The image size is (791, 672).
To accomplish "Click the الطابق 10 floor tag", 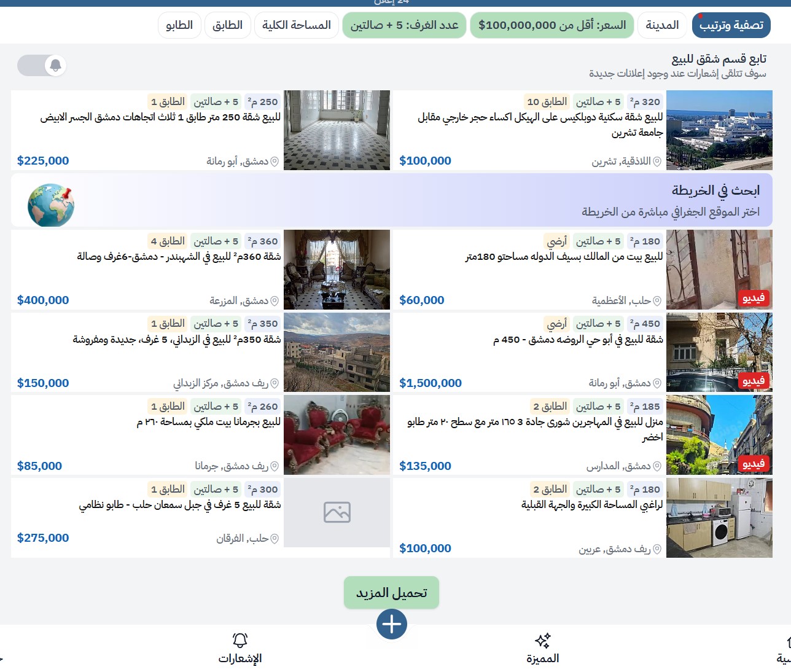I will point(547,101).
